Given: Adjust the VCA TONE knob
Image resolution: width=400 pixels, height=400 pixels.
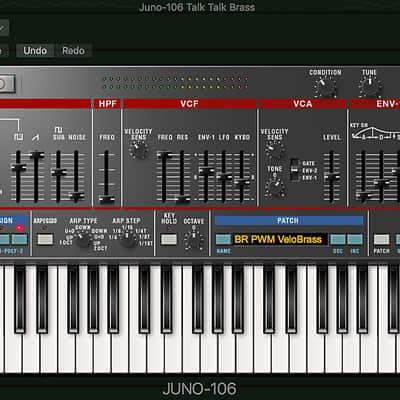Looking at the screenshot, I should click(x=275, y=188).
